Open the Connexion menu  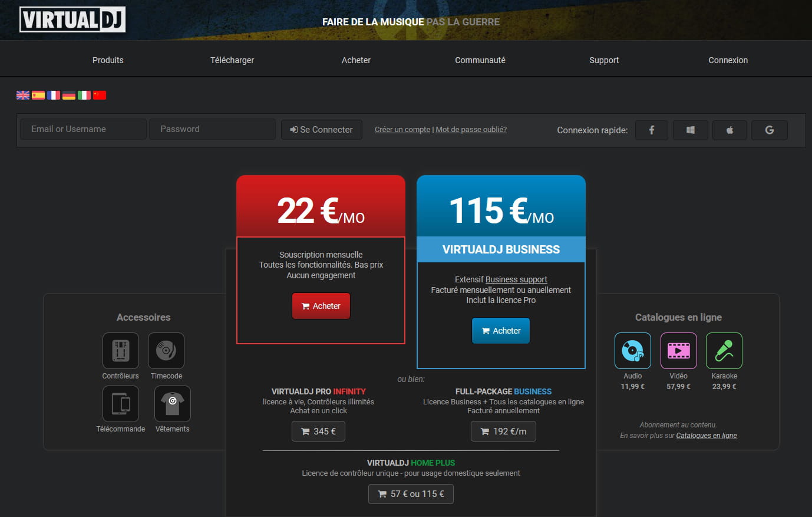[728, 60]
